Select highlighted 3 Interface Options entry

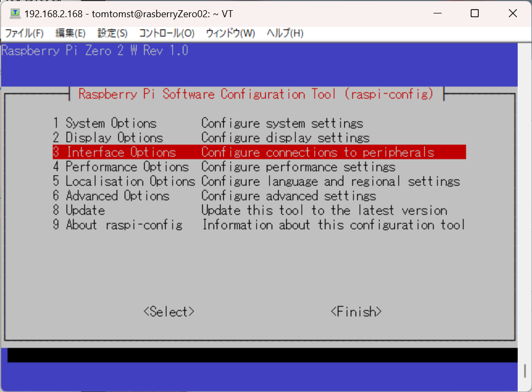(259, 152)
